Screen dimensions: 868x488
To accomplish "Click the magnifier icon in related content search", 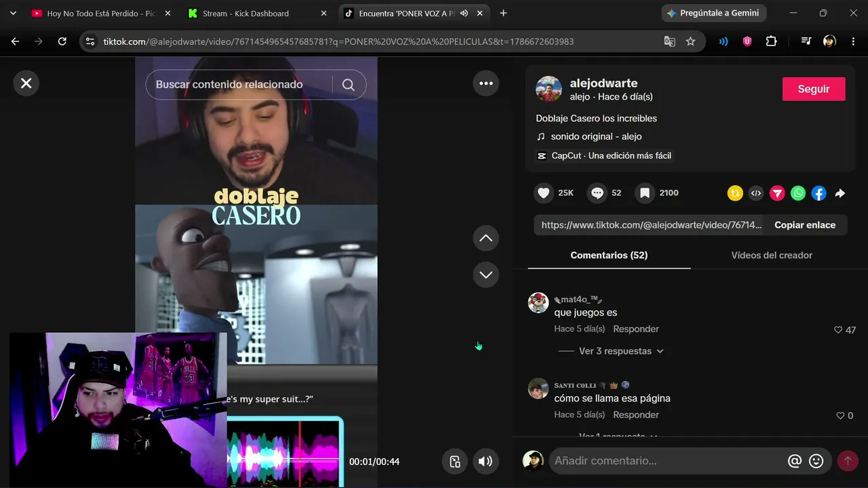I will (349, 85).
